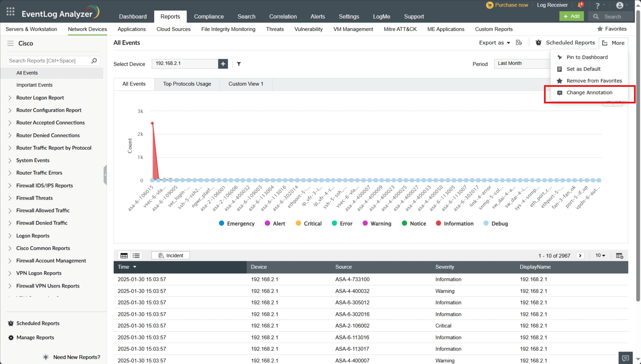Click the Pin to Dashboard pin icon
This screenshot has width=641, height=364.
pyautogui.click(x=560, y=57)
